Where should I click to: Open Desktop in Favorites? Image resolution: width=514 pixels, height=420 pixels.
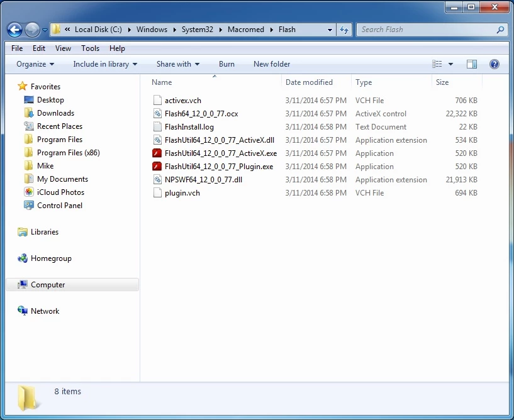(50, 100)
